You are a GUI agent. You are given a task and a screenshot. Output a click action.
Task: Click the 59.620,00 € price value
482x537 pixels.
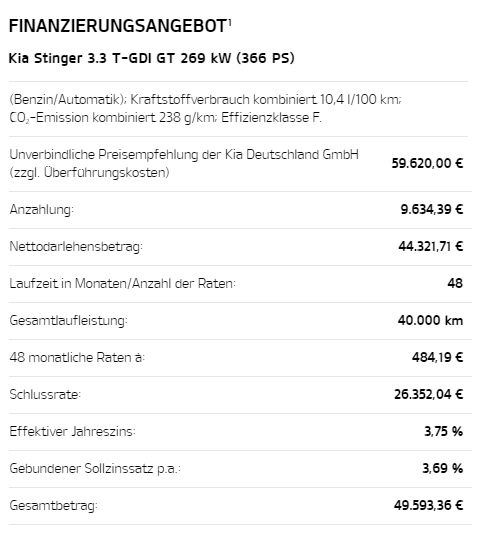427,163
